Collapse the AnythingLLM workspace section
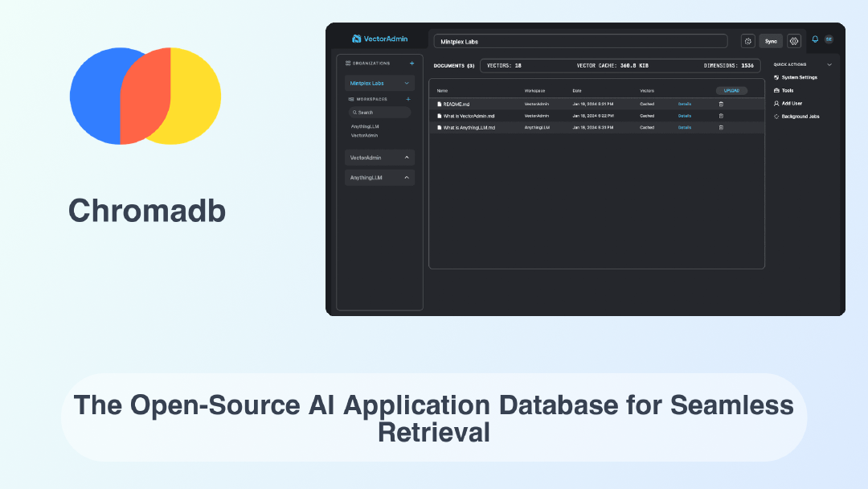Viewport: 868px width, 489px height. 407,178
